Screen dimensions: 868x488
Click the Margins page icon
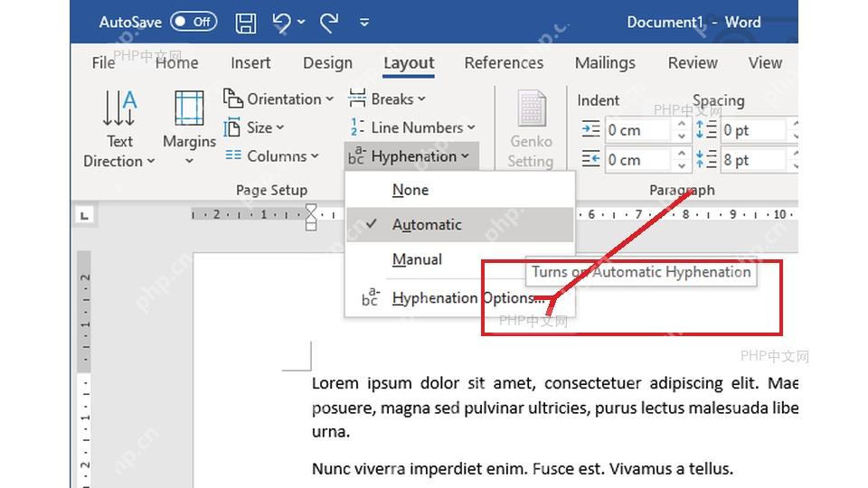click(x=189, y=108)
